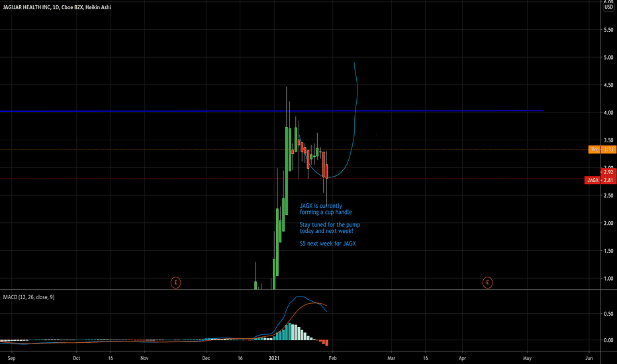
Task: Click the Nov date label on time axis
Action: pos(144,358)
